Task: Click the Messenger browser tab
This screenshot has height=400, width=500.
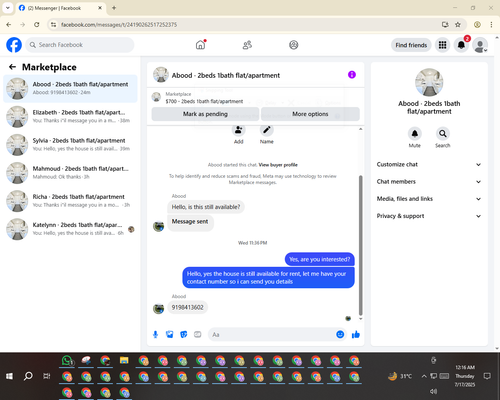Action: point(60,8)
